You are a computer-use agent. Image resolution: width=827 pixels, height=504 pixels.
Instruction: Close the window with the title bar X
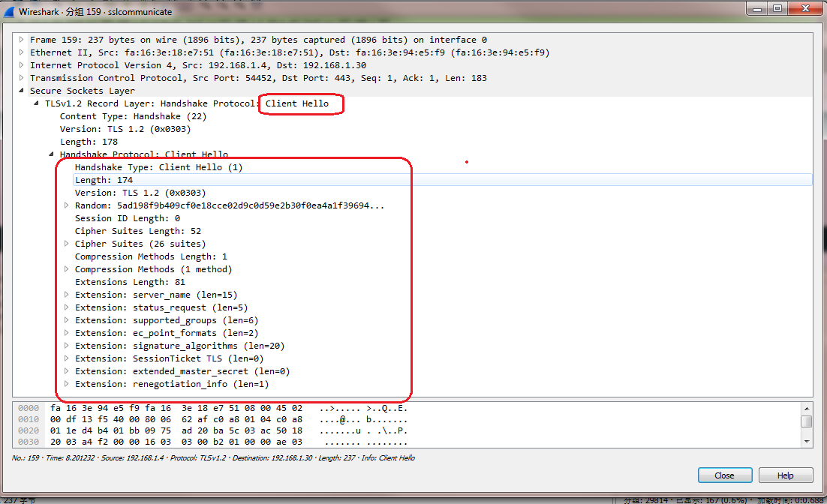[805, 8]
